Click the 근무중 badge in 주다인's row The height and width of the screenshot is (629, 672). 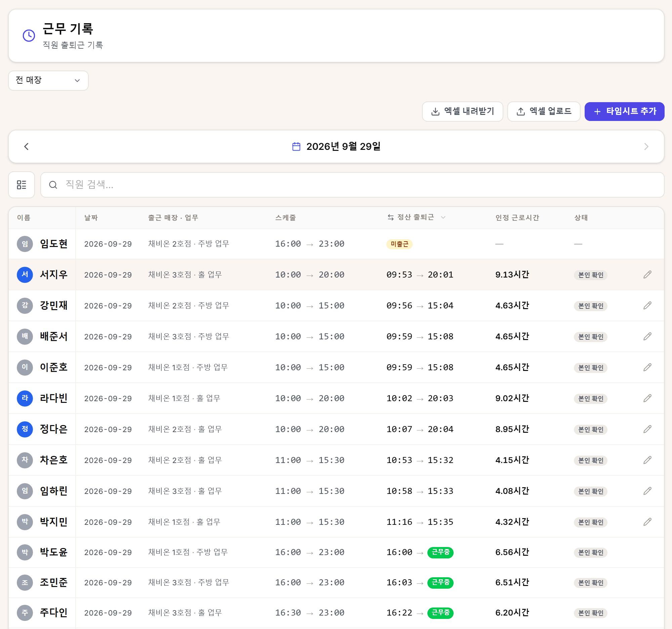click(440, 613)
